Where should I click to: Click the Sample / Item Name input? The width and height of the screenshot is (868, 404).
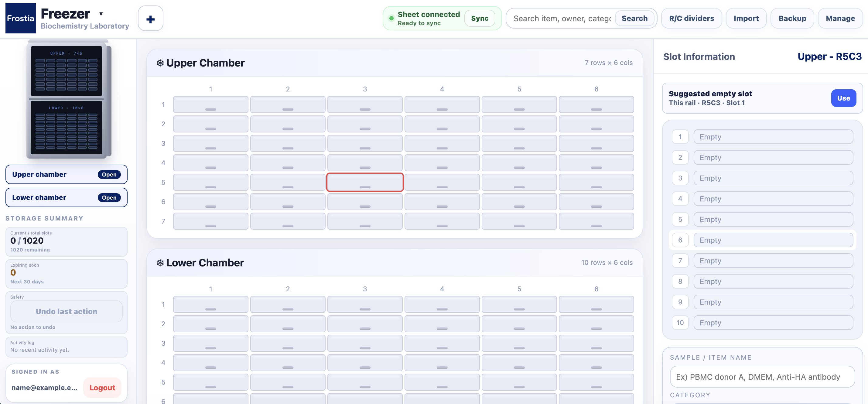[x=762, y=377]
